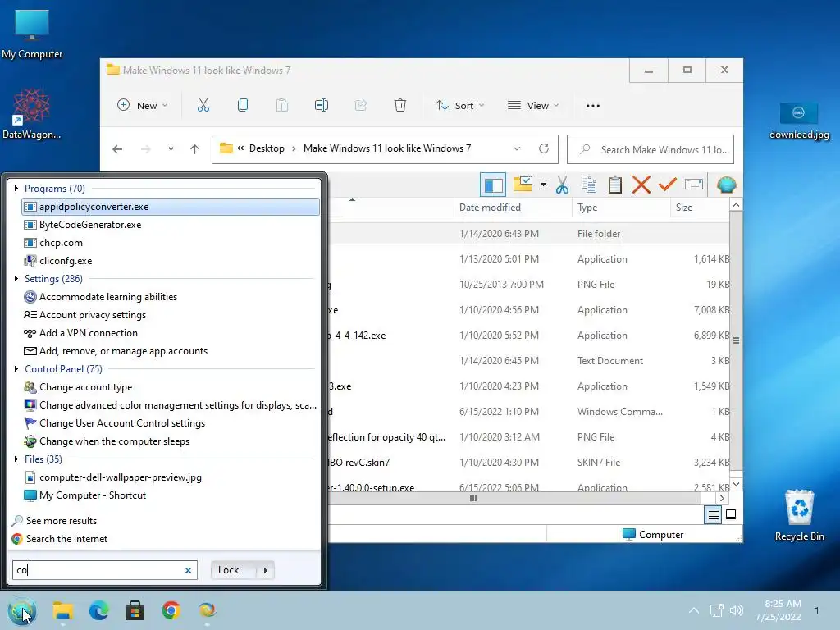This screenshot has width=840, height=630.
Task: Open the Lock button arrow submenu
Action: [265, 571]
